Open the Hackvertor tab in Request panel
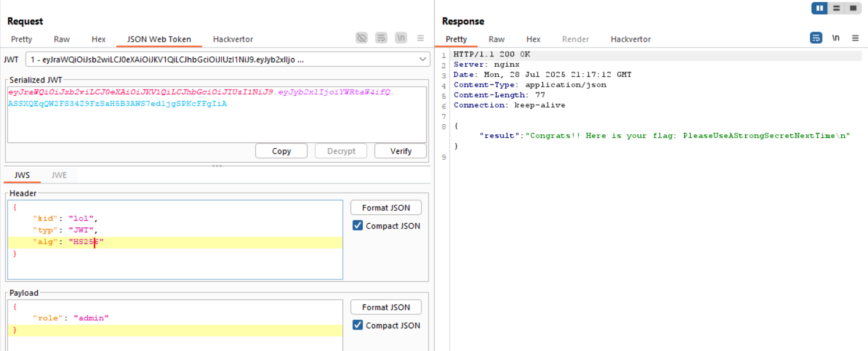The image size is (868, 351). coord(233,40)
